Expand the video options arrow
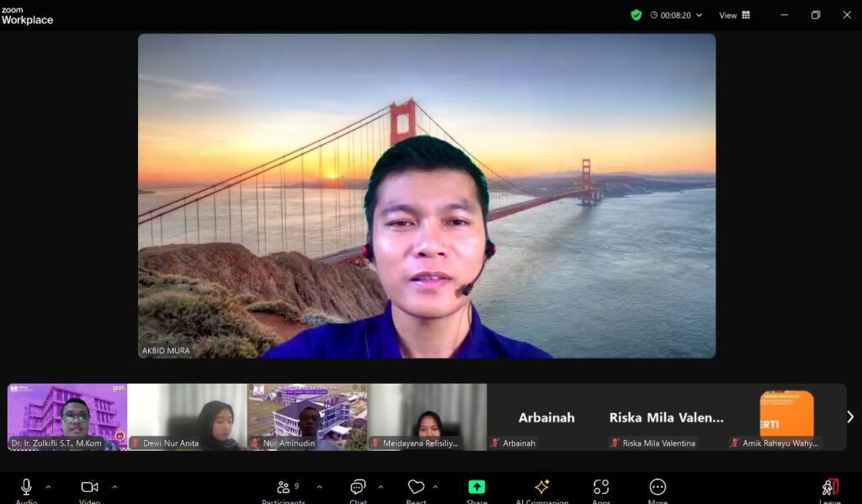 [x=114, y=486]
